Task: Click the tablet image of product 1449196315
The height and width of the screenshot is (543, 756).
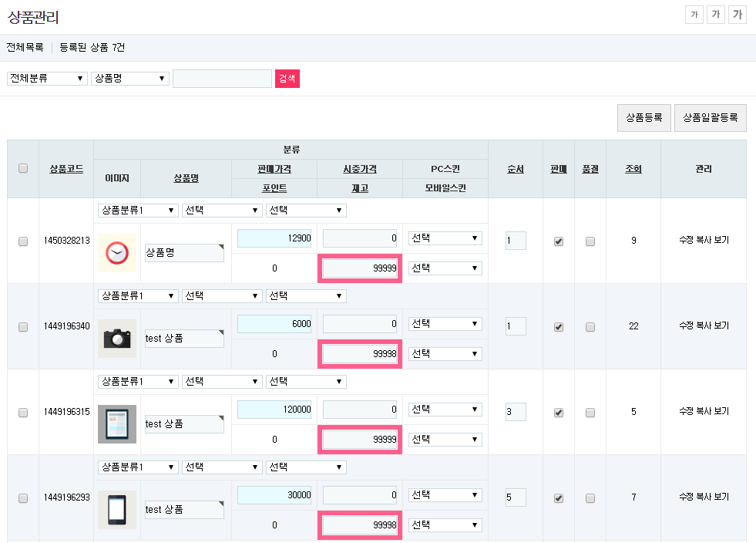Action: click(117, 424)
